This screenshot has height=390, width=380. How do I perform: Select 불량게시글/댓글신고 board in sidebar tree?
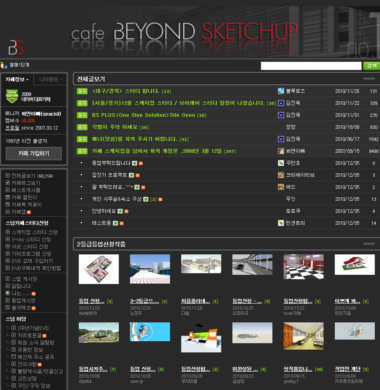coord(40,371)
